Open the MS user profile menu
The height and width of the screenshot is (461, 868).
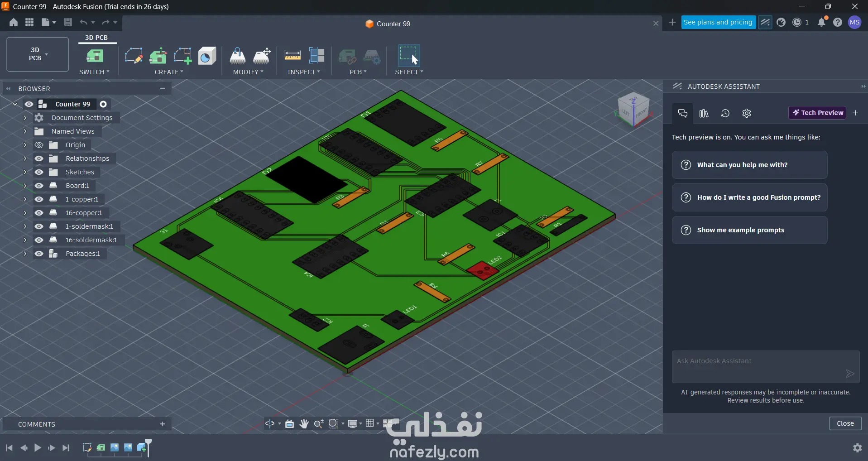(x=855, y=22)
